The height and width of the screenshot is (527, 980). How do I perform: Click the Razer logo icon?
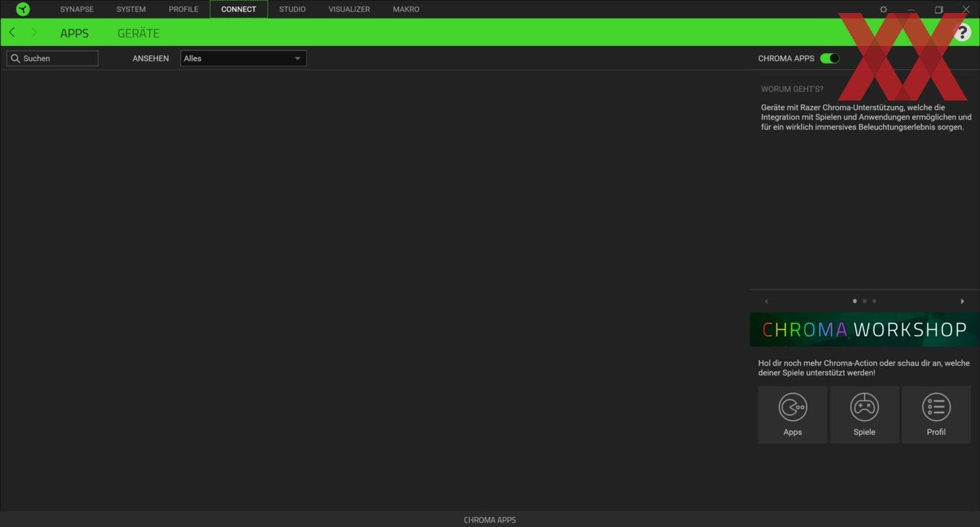coord(23,9)
